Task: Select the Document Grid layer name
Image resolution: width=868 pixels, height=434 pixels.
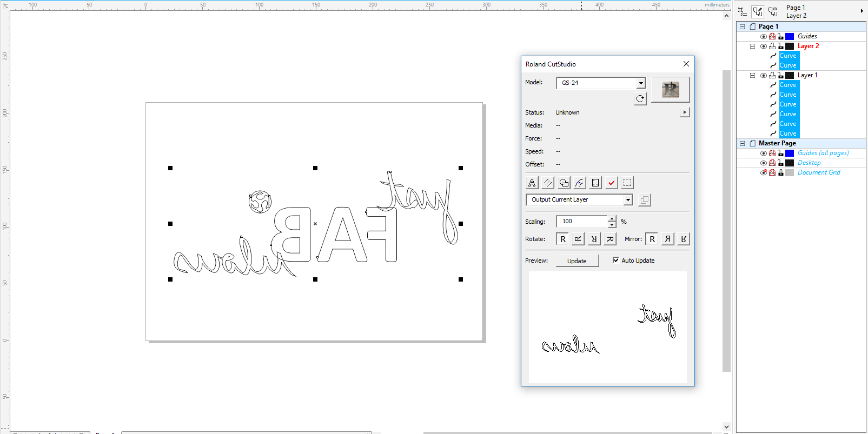Action: pos(819,172)
